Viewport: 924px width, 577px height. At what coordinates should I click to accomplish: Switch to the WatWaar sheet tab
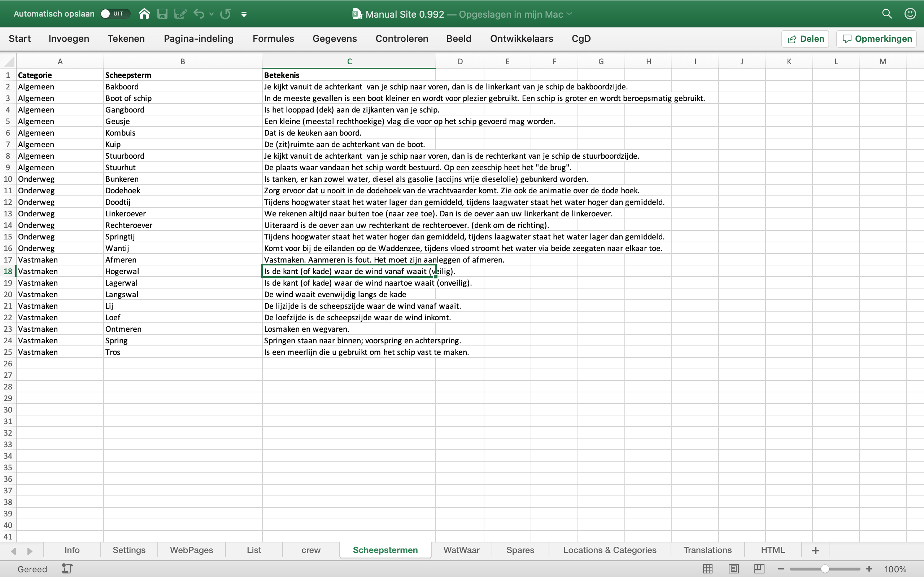461,550
